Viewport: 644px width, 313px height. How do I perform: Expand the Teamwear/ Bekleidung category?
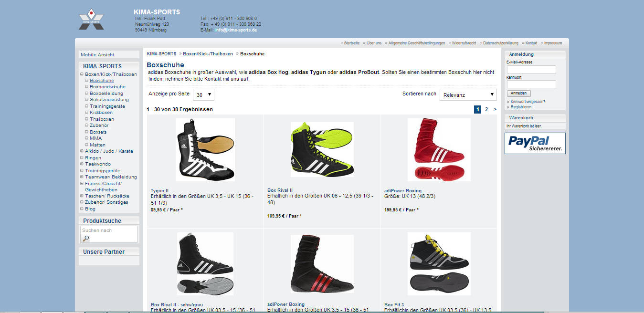pyautogui.click(x=82, y=177)
